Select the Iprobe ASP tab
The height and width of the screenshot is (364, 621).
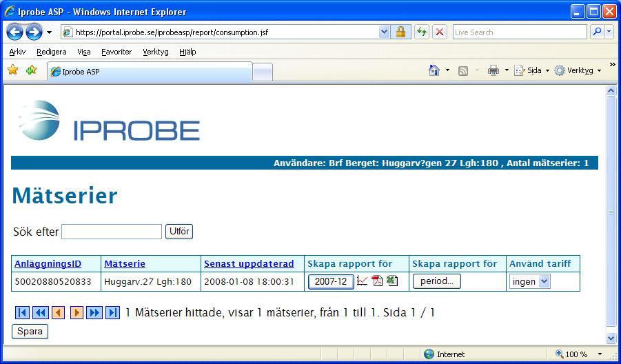[150, 72]
